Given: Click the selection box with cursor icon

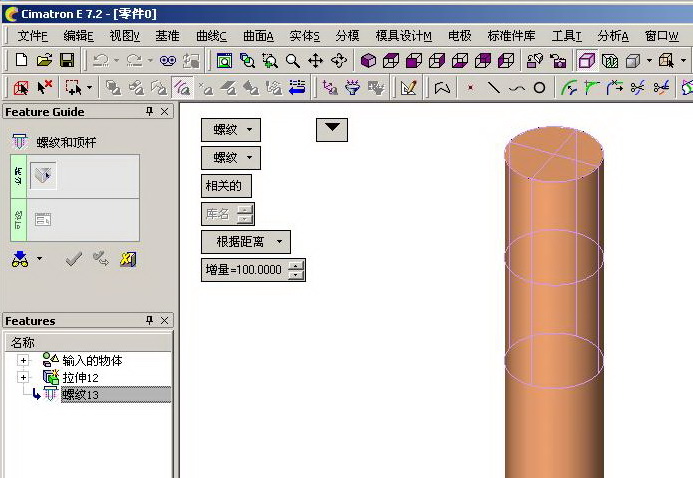Looking at the screenshot, I should [x=73, y=88].
